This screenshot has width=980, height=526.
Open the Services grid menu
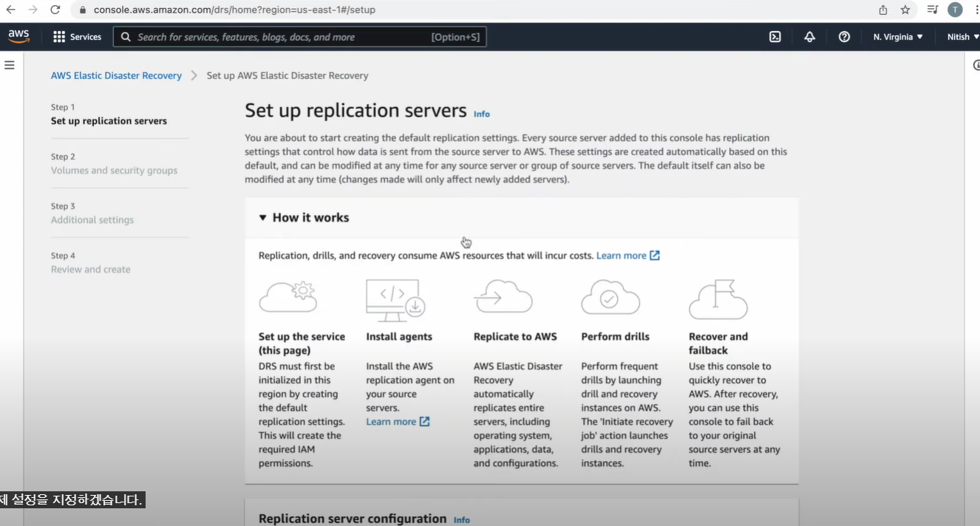[x=77, y=37]
